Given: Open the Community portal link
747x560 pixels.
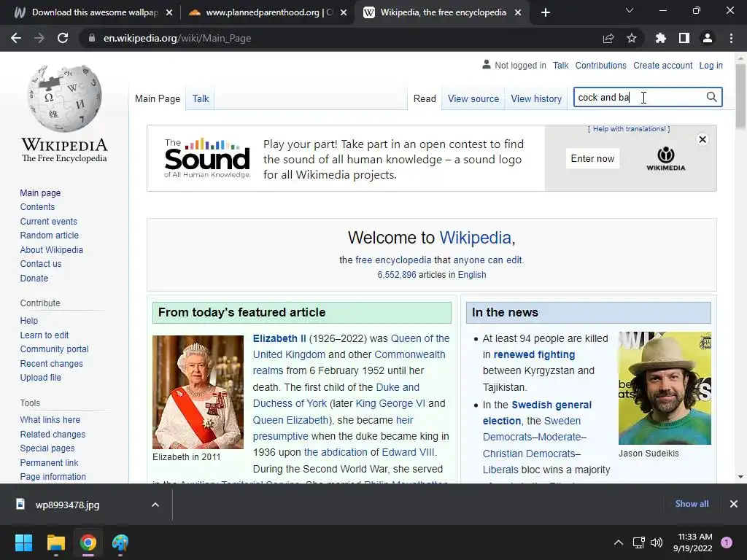Looking at the screenshot, I should [54, 349].
